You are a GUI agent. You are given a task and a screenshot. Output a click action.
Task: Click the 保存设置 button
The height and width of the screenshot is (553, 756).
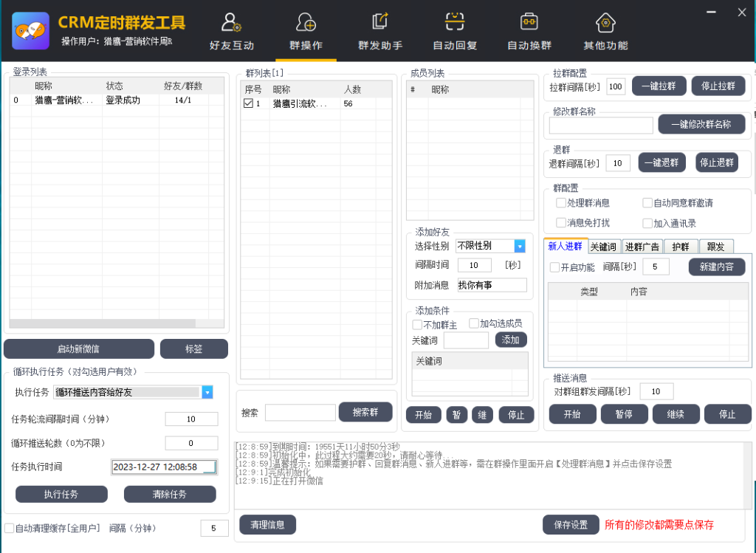571,525
